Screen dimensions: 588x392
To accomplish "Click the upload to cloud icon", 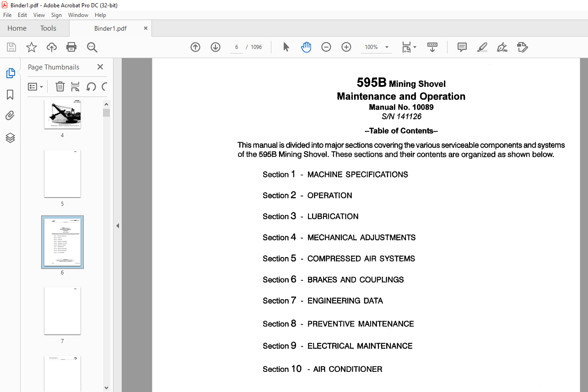I will tap(52, 47).
